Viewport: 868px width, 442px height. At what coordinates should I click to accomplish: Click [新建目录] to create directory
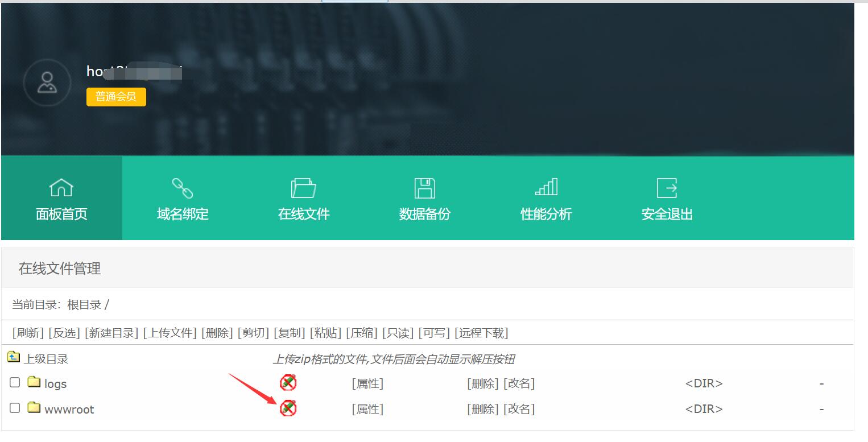pos(111,333)
